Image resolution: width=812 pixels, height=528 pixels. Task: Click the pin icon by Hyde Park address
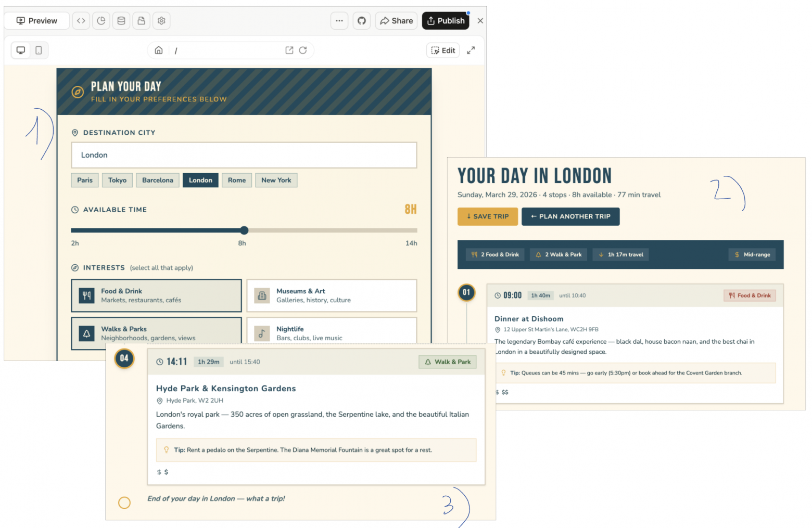click(x=160, y=401)
